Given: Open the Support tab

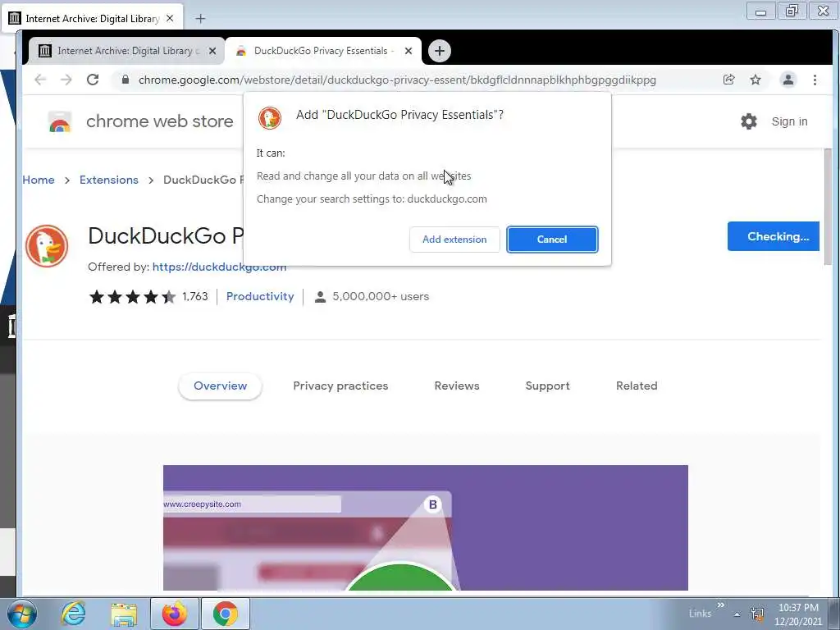Looking at the screenshot, I should tap(547, 386).
